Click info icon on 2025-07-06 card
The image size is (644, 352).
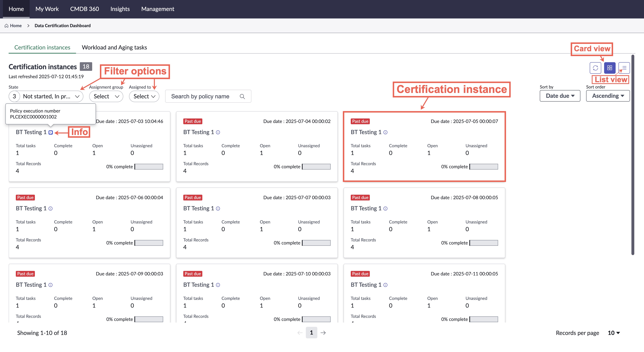(x=50, y=208)
